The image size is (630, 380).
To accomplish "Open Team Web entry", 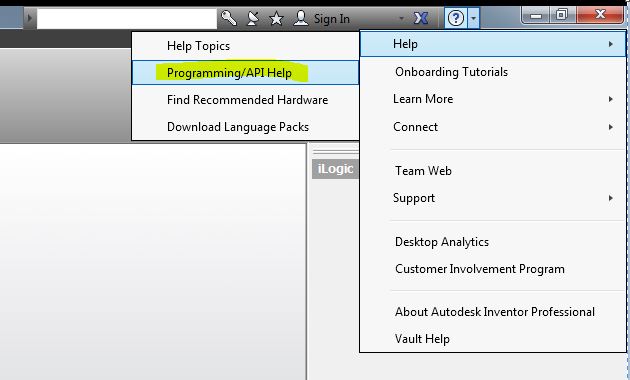I will pos(493,171).
